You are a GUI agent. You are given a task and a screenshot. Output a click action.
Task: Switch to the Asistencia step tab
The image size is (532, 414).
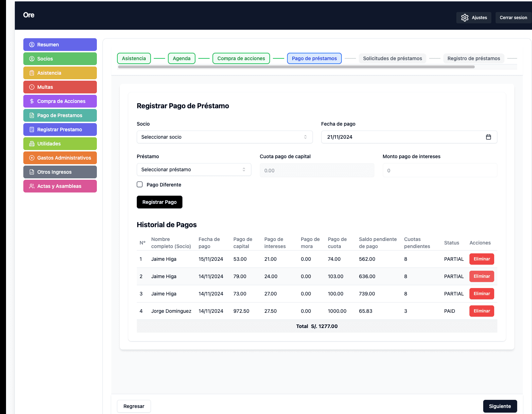point(134,58)
